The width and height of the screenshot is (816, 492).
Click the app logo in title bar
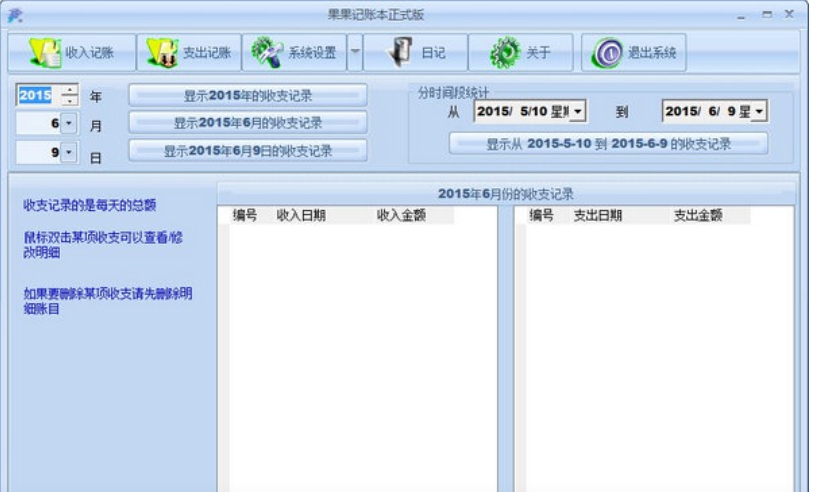(15, 16)
